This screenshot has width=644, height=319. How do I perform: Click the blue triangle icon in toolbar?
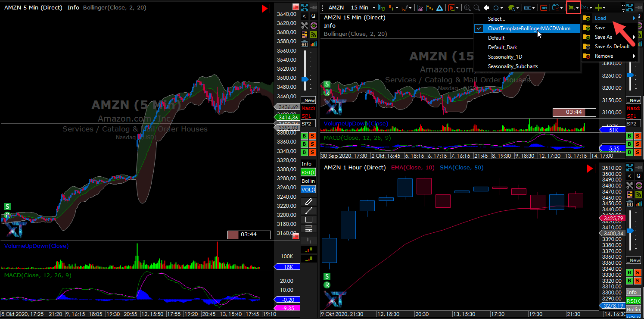[x=439, y=8]
